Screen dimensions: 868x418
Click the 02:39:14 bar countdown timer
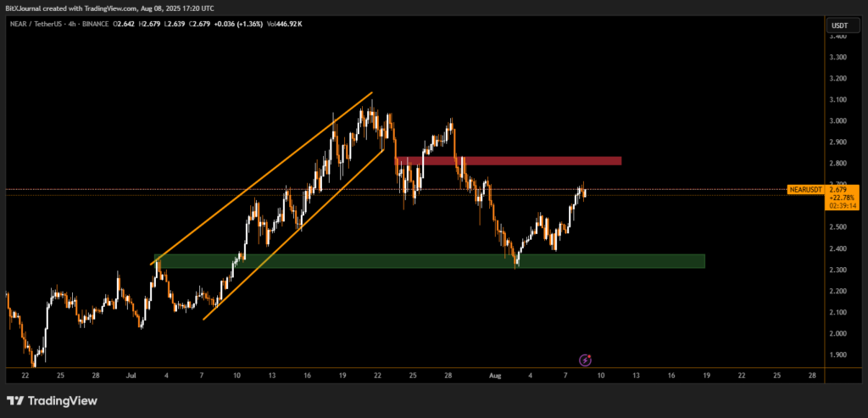pyautogui.click(x=837, y=205)
